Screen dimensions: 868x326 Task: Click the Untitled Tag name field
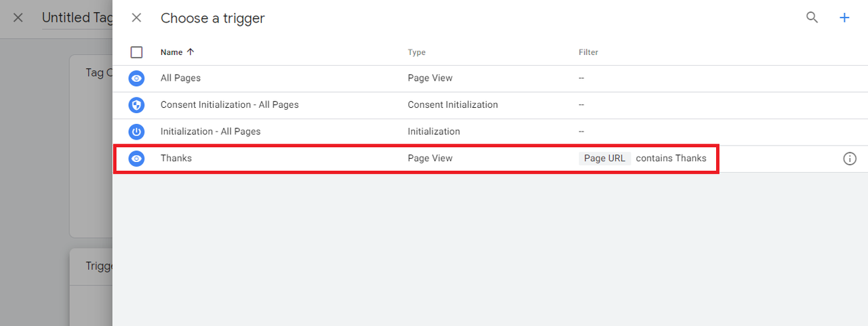(x=77, y=18)
